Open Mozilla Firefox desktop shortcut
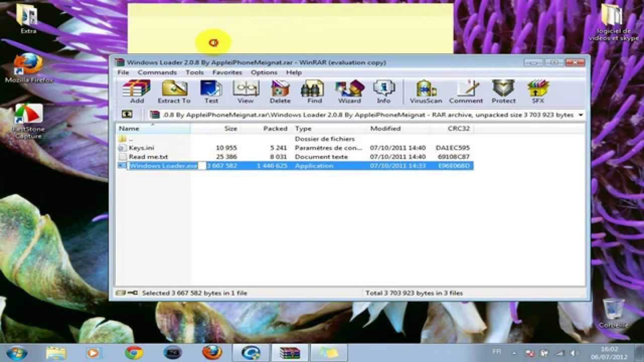Viewport: 644px width, 362px height. [29, 68]
